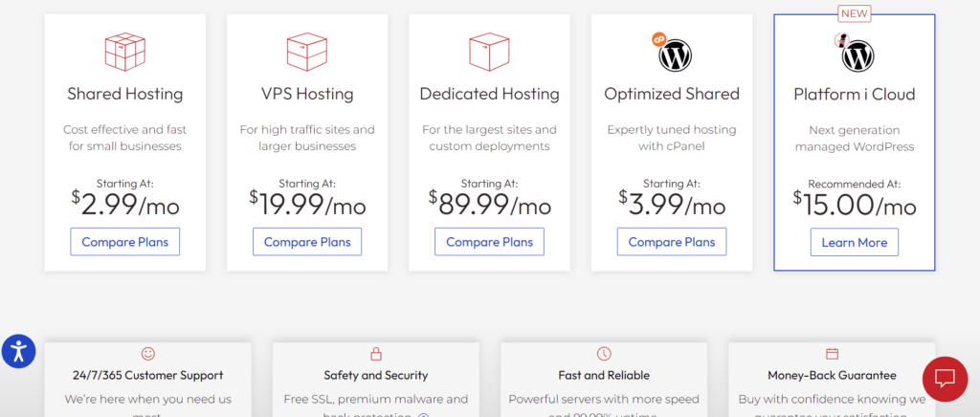Click the clock Fast and Reliable icon

tap(604, 354)
